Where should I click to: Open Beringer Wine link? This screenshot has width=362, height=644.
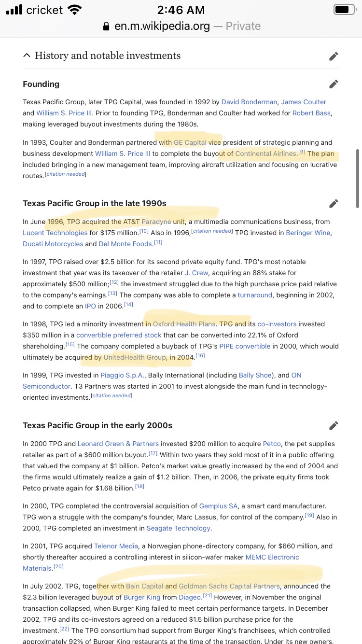[x=308, y=233]
